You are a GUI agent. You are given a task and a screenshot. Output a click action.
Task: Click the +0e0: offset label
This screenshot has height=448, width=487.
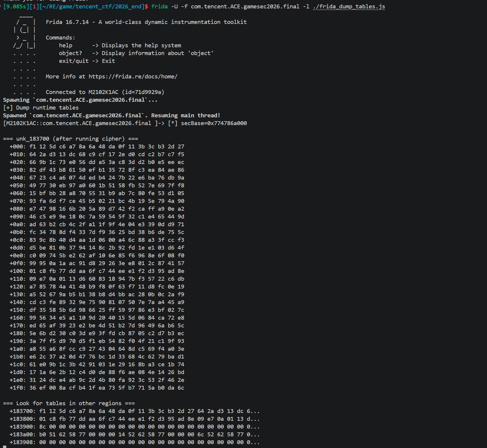[18, 256]
